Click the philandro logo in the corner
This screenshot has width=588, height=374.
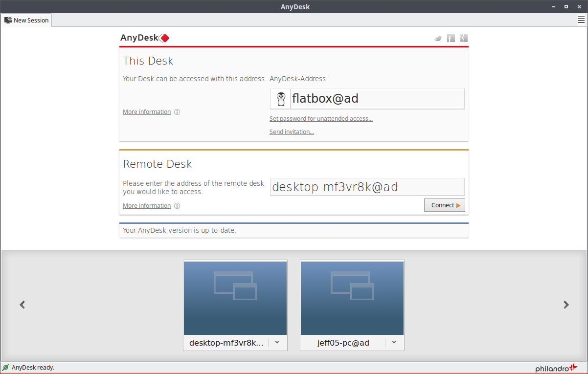pyautogui.click(x=555, y=368)
